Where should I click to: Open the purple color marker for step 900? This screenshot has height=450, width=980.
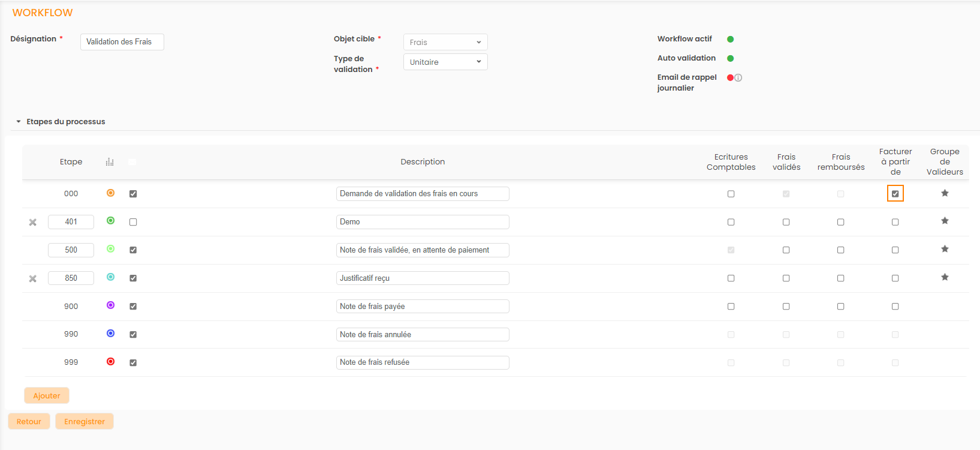pos(110,305)
